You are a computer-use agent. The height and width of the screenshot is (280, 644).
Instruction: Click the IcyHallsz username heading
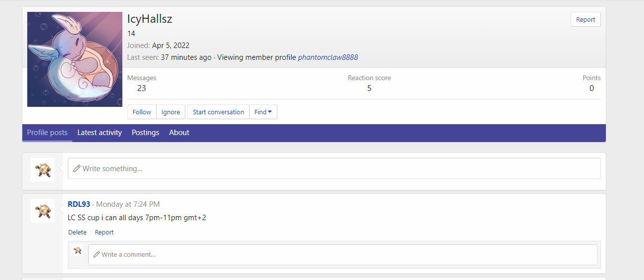click(150, 19)
